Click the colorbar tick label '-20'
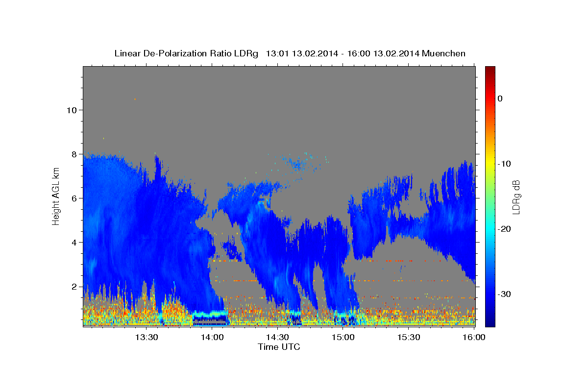 coord(505,229)
